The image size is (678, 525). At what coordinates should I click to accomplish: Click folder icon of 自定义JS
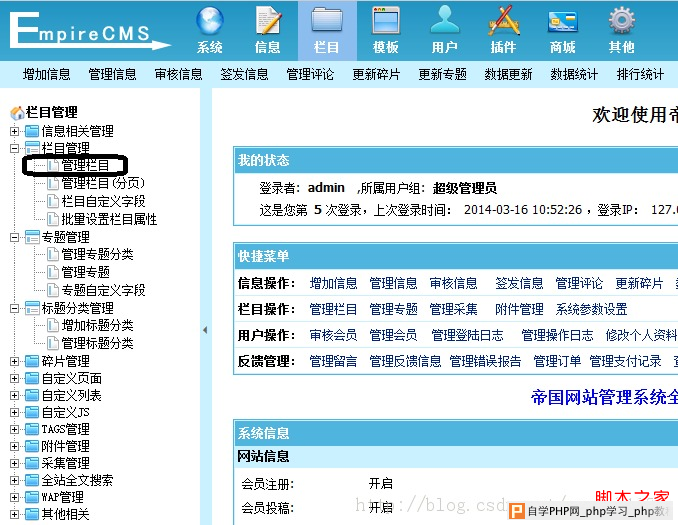32,412
